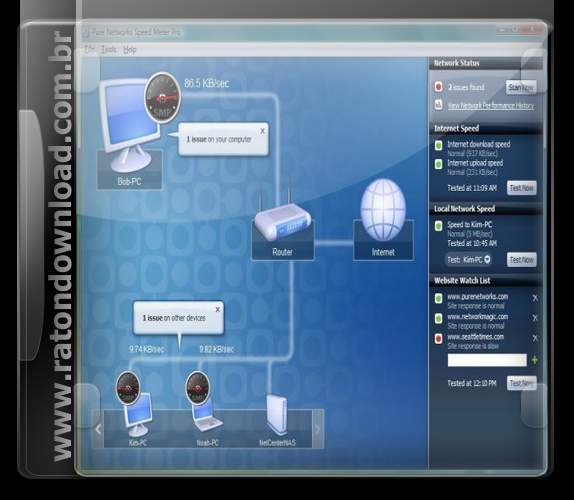Viewport: 574px width, 500px height.
Task: Click the '2 issues found' text
Action: point(466,87)
